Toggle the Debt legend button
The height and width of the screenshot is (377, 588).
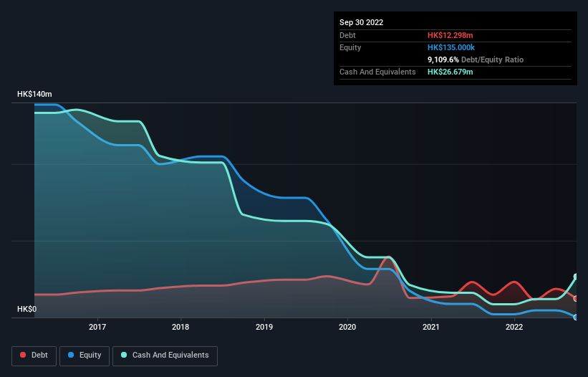[x=34, y=355]
